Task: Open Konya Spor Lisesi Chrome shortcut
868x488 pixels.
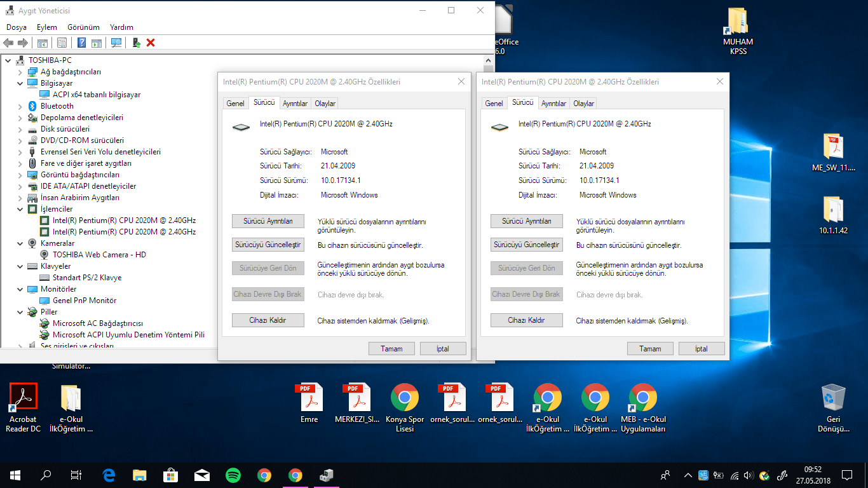Action: (x=405, y=408)
